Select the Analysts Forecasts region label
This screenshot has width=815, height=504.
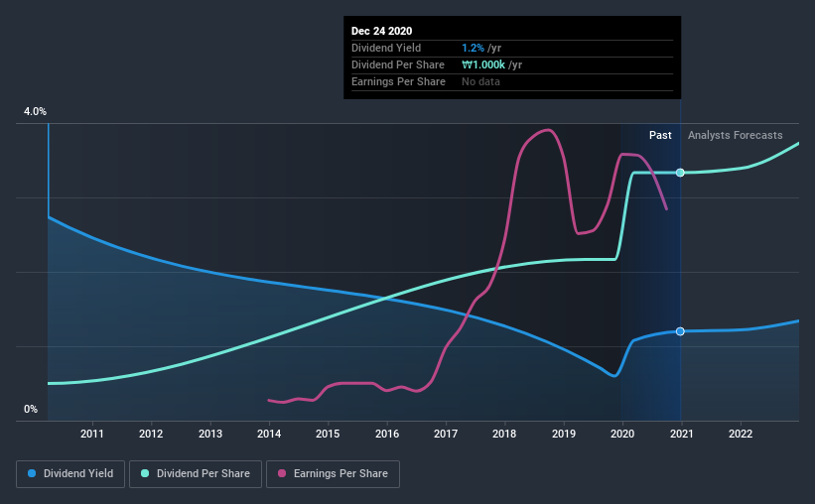pos(735,135)
